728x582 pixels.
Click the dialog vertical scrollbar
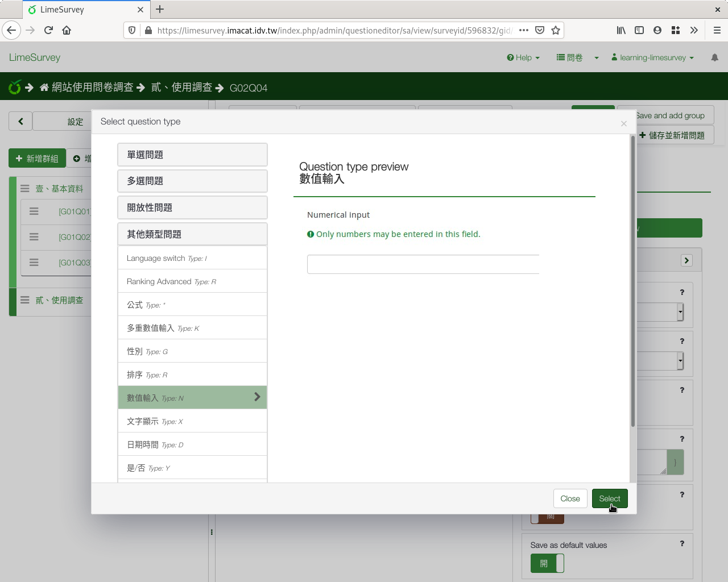pos(632,281)
